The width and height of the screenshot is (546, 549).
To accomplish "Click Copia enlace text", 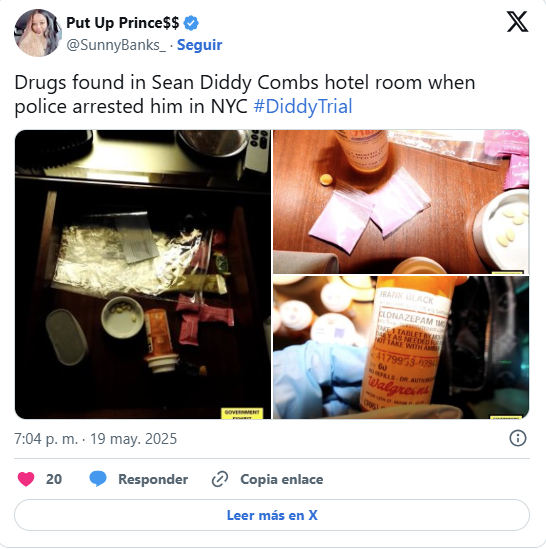I will (x=282, y=479).
